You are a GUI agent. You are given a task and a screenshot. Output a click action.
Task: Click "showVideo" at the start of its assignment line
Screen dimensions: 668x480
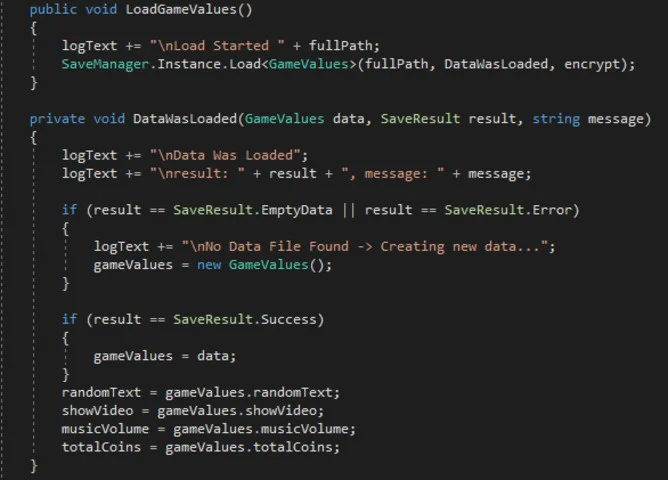pos(97,411)
